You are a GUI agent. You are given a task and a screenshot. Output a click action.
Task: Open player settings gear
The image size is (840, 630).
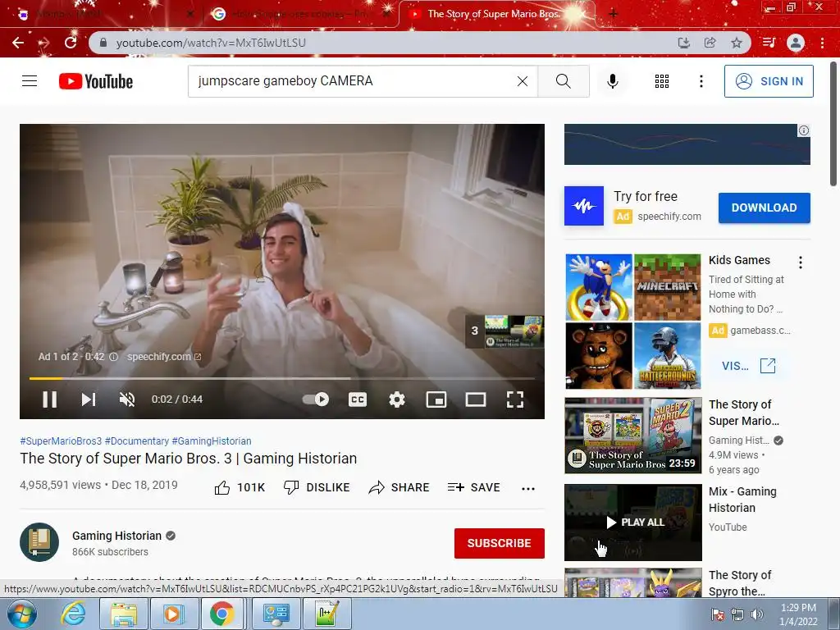click(397, 399)
